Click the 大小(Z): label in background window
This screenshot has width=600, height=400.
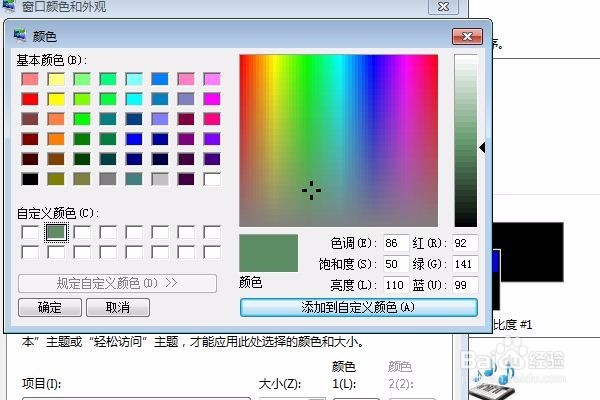tap(279, 383)
